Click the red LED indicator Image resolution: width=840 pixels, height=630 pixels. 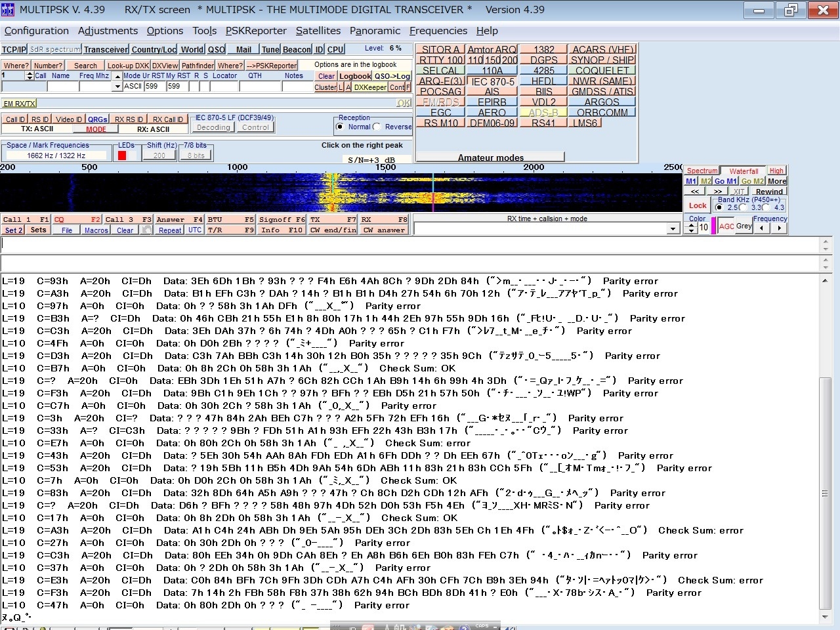(x=122, y=156)
